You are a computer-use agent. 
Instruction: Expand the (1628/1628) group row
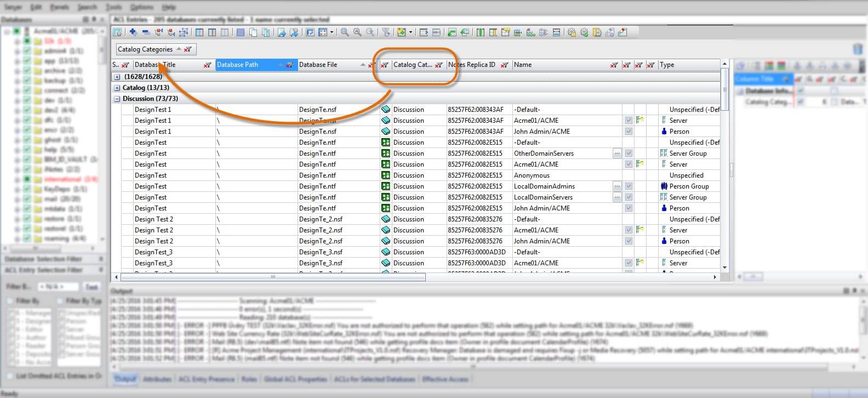(117, 77)
